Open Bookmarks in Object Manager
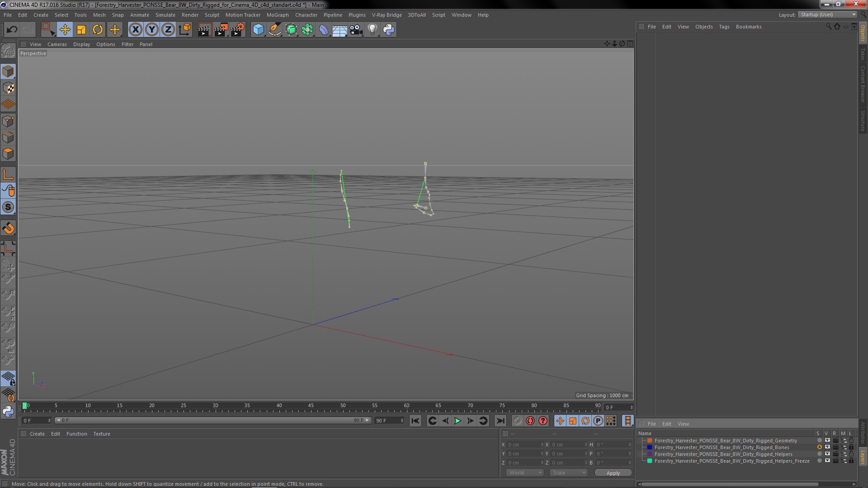Image resolution: width=868 pixels, height=488 pixels. pyautogui.click(x=749, y=27)
